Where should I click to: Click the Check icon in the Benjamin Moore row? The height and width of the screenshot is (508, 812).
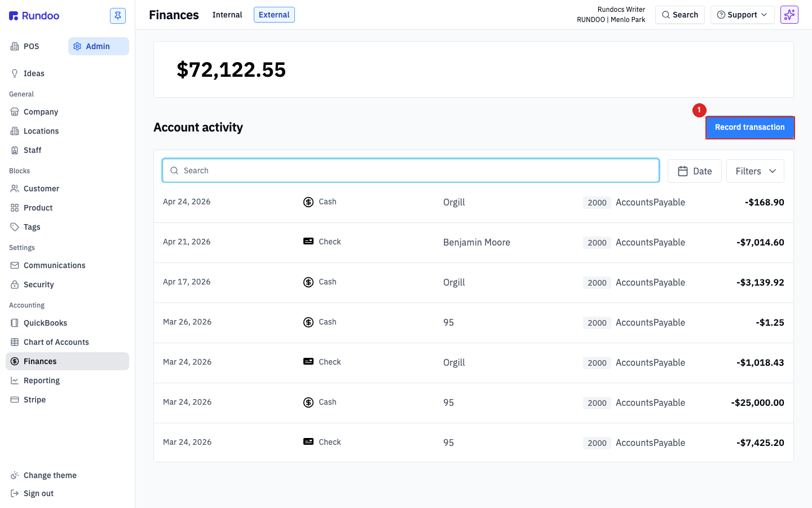pos(308,242)
